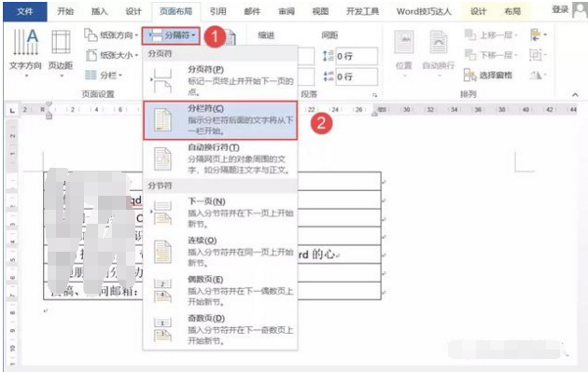Viewport: 588px width, 372px height.
Task: Click the spacing before icon
Action: (328, 56)
